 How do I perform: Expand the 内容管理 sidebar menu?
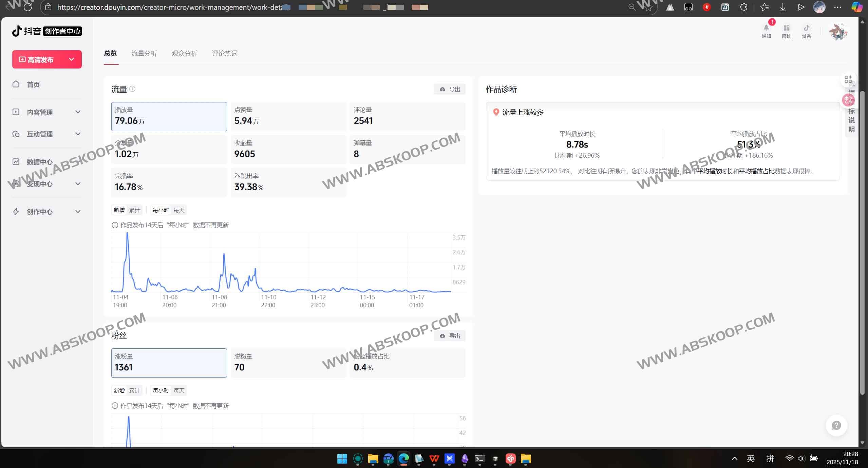tap(40, 112)
